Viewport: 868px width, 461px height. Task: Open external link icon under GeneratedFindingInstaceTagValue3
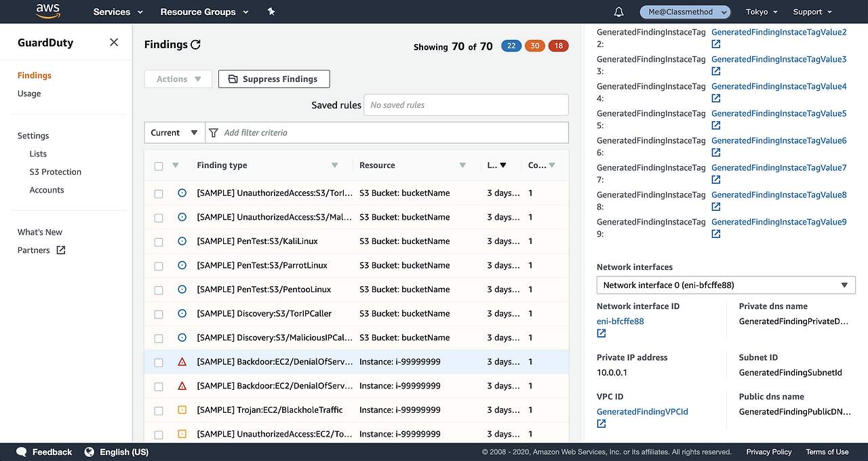(716, 71)
